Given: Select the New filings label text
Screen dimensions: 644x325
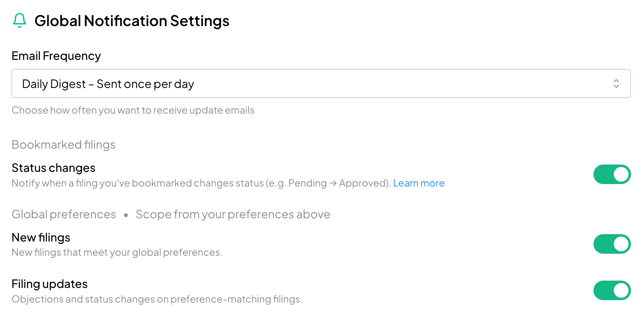Looking at the screenshot, I should 41,237.
